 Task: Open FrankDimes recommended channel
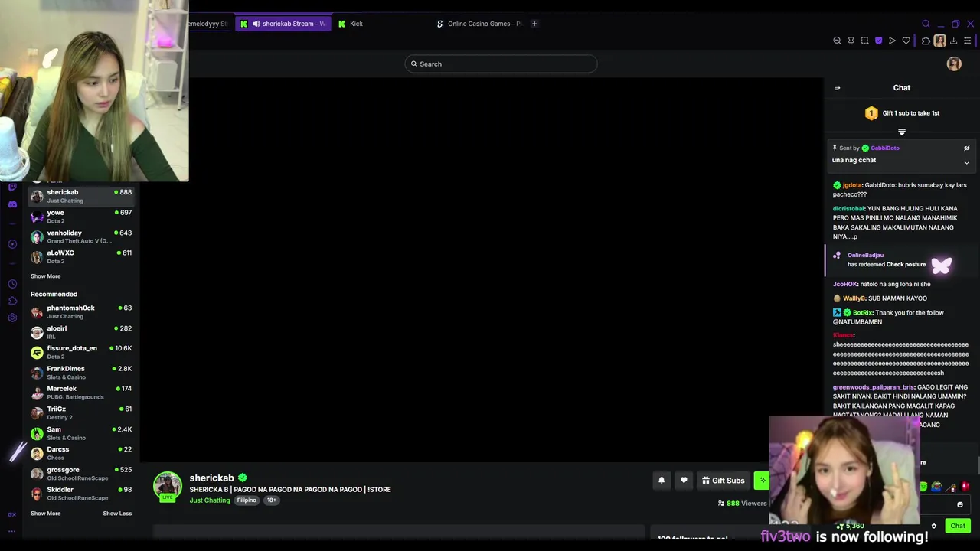coord(81,373)
